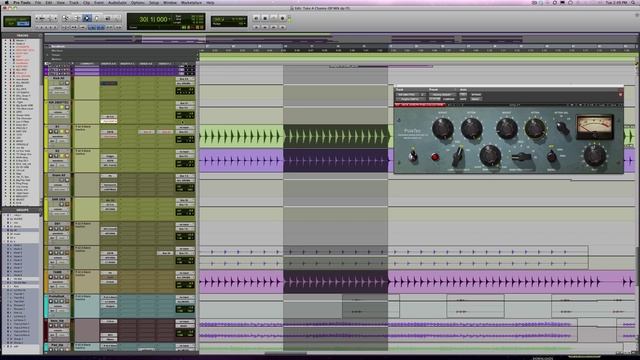Click the Record transport button
The height and width of the screenshot is (360, 640).
tap(282, 18)
